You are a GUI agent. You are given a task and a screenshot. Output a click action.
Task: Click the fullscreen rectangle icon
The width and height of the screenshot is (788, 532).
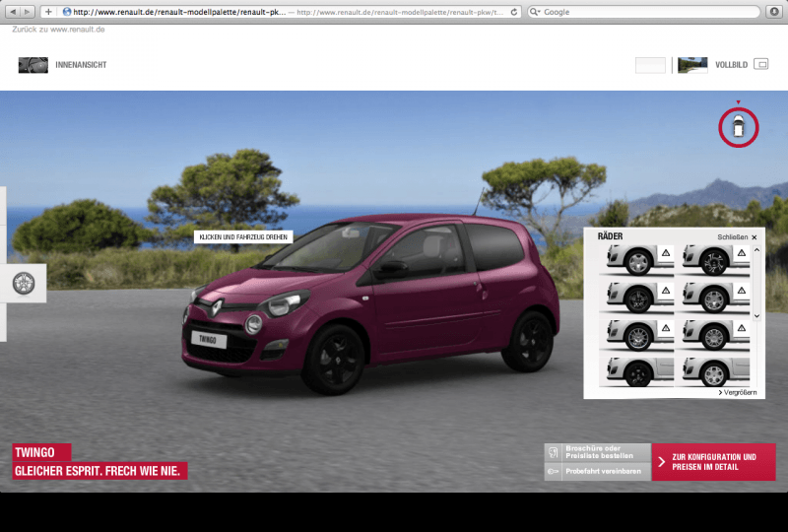tap(760, 64)
